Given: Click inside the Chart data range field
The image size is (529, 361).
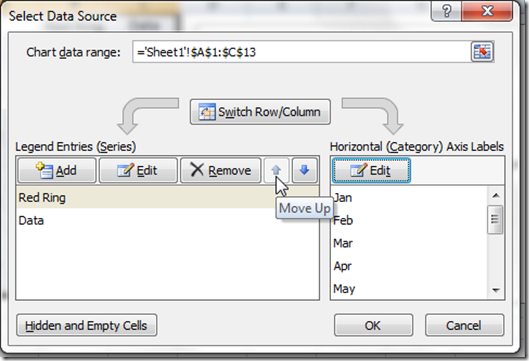Looking at the screenshot, I should click(x=301, y=52).
